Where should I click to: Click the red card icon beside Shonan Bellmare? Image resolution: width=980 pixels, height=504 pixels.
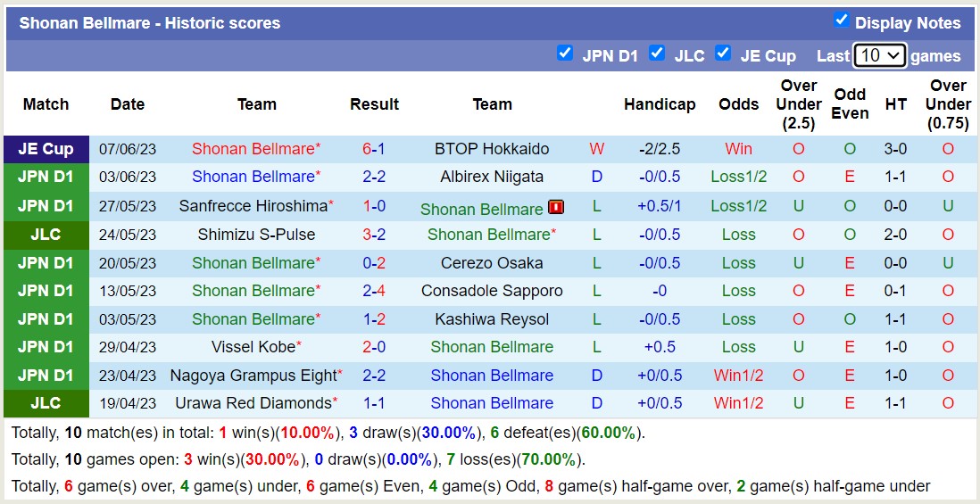pyautogui.click(x=556, y=208)
